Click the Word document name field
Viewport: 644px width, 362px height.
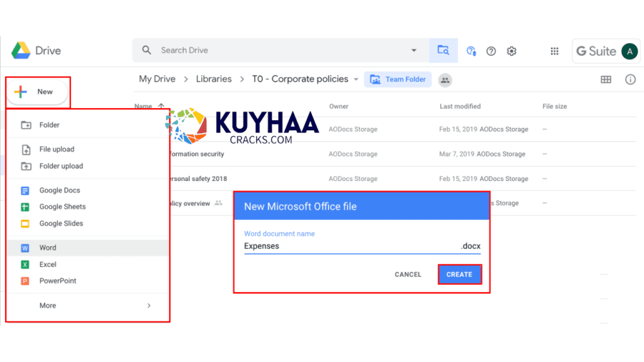point(349,246)
